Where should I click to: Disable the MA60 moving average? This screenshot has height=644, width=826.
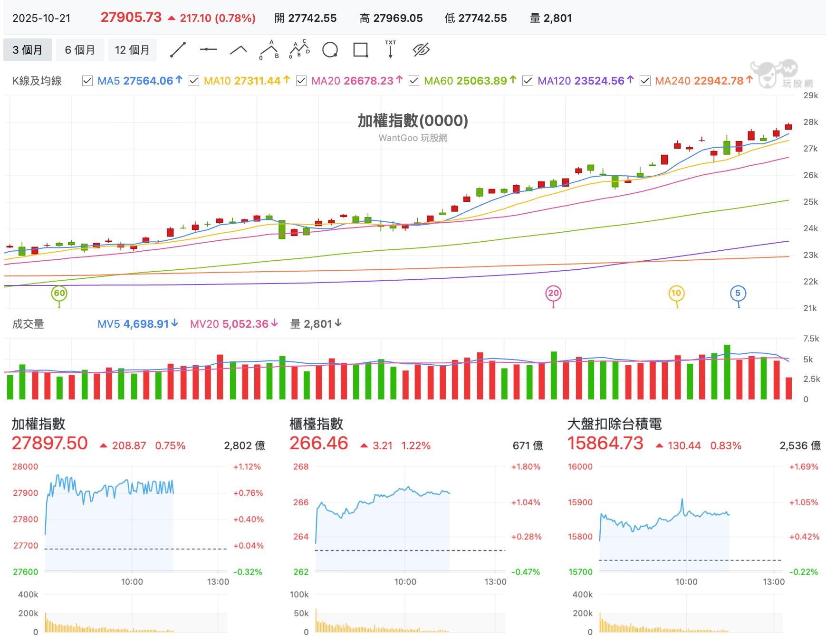click(413, 81)
